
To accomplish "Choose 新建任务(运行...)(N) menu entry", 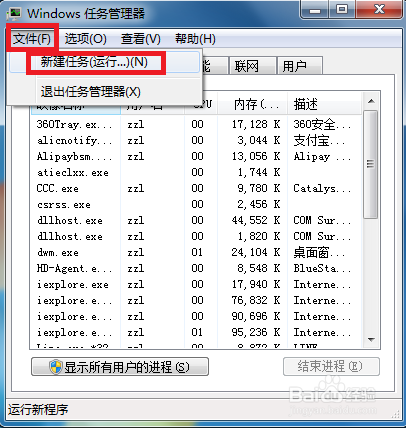I will (x=105, y=62).
